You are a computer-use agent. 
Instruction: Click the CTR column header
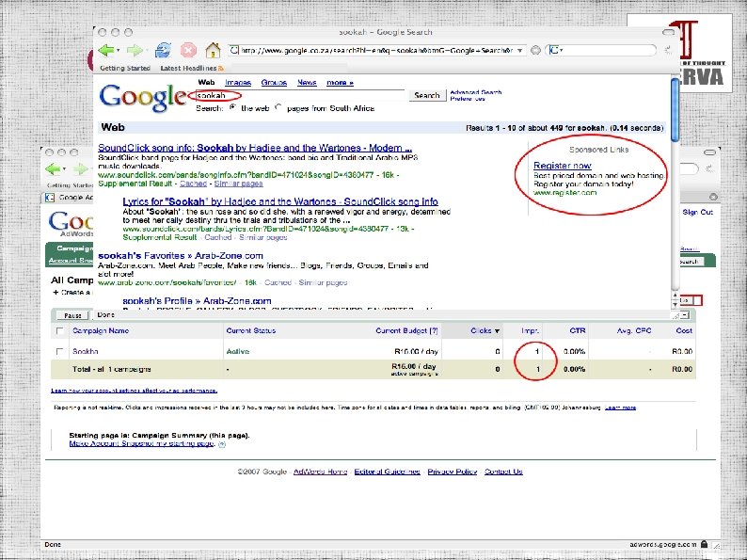[x=578, y=330]
